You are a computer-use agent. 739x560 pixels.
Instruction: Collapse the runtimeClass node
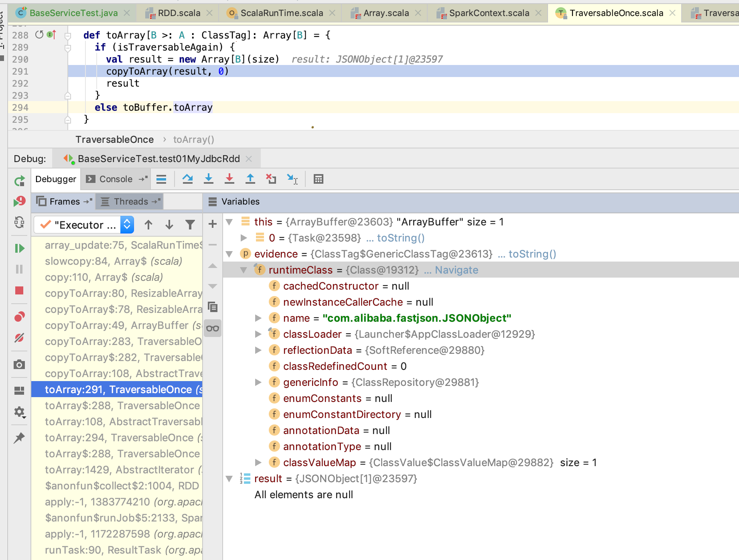tap(244, 270)
